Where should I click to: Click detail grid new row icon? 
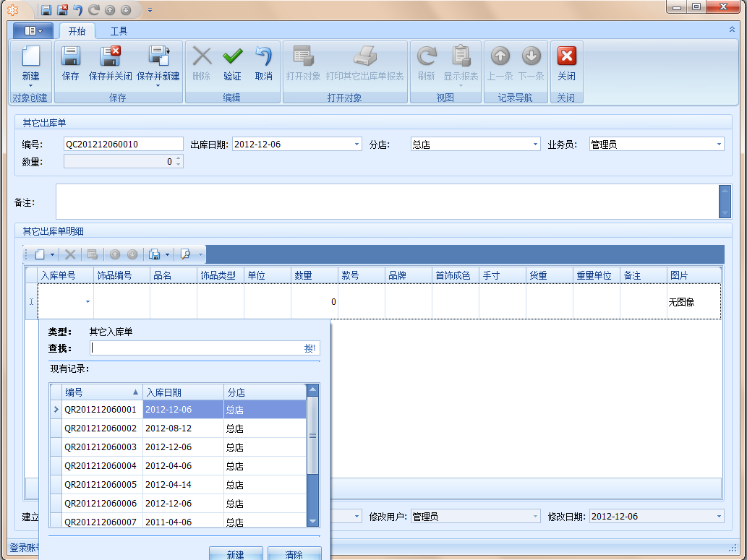tap(40, 255)
